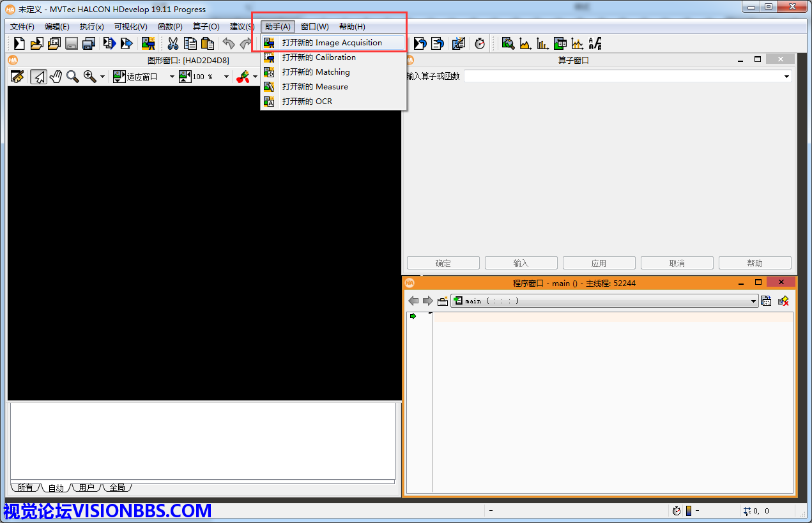Open the gray histogram tool icon
Image resolution: width=812 pixels, height=523 pixels.
(525, 43)
